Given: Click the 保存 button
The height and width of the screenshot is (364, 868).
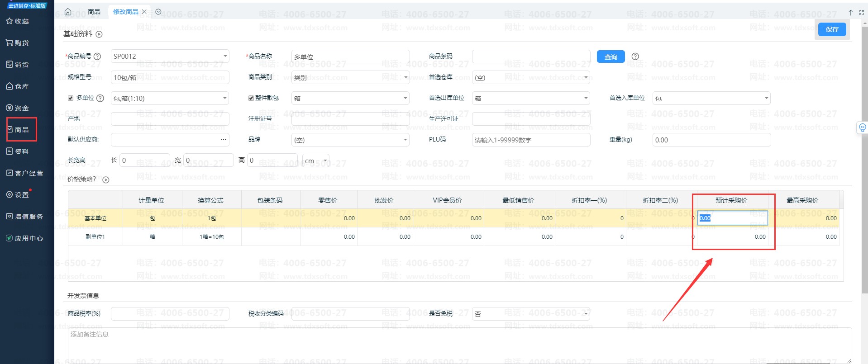Looking at the screenshot, I should click(x=832, y=29).
